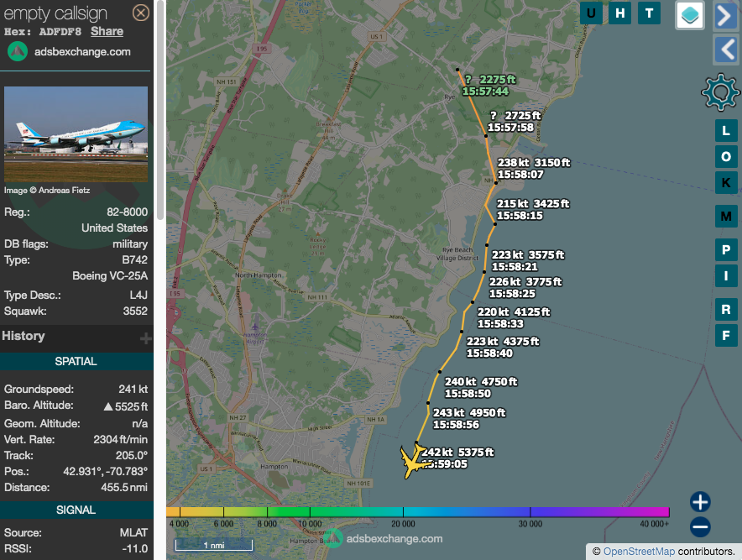The height and width of the screenshot is (560, 742).
Task: Toggle the P button on map
Action: (x=726, y=249)
